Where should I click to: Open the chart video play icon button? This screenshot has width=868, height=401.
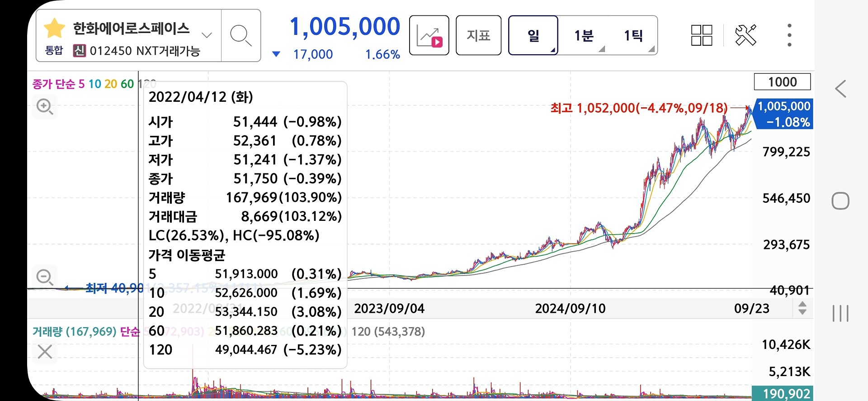(x=429, y=35)
